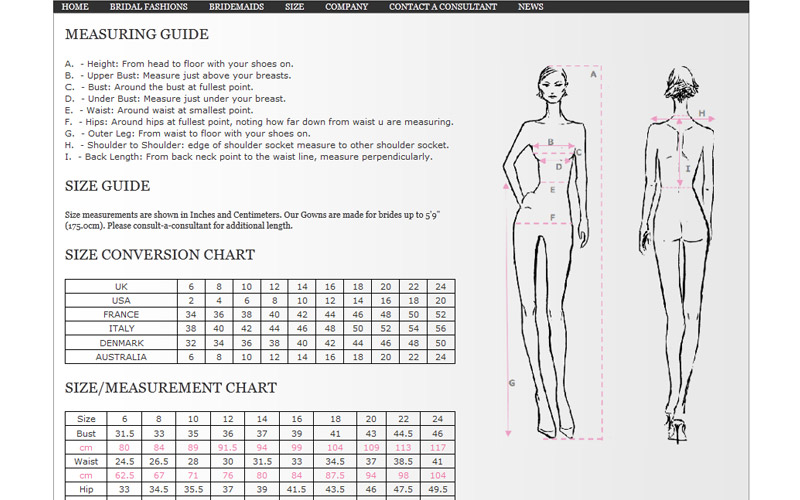Viewport: 800px width, 500px height.
Task: Click the Hip row label
Action: coord(86,489)
